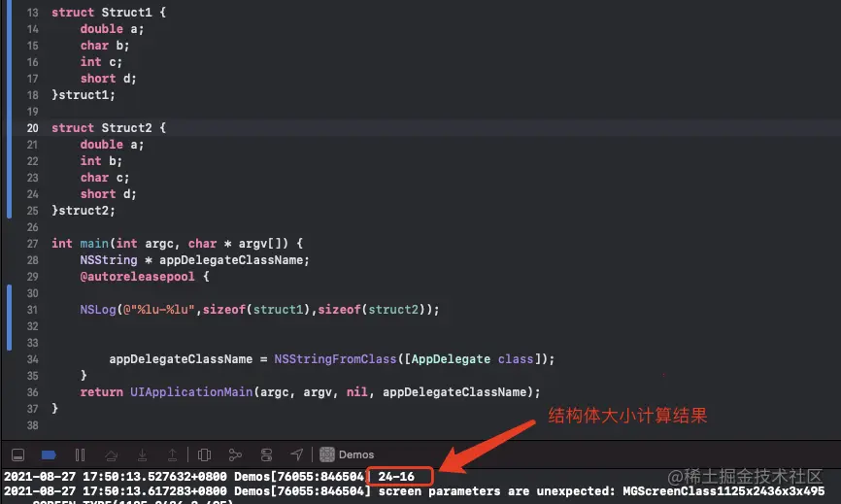This screenshot has width=841, height=504.
Task: Click the Step Out debug icon
Action: coord(172,455)
